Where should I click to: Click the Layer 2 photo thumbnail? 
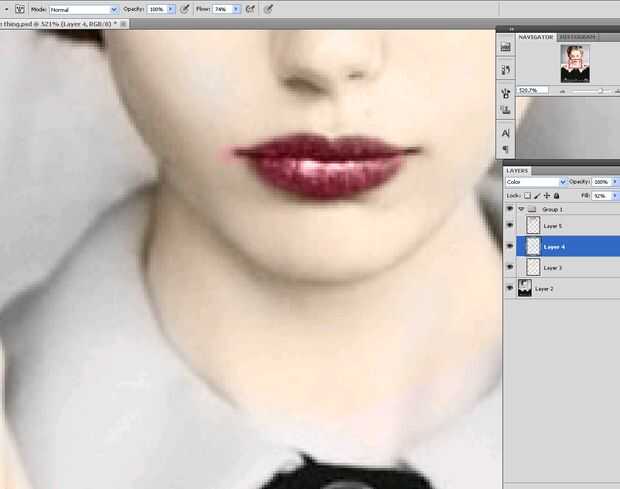[x=525, y=288]
